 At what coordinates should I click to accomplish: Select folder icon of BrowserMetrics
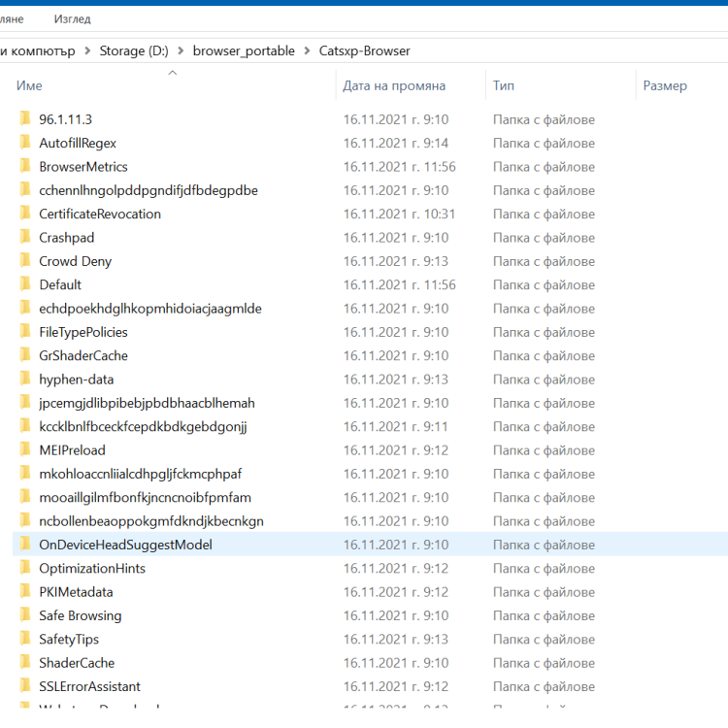tap(25, 166)
